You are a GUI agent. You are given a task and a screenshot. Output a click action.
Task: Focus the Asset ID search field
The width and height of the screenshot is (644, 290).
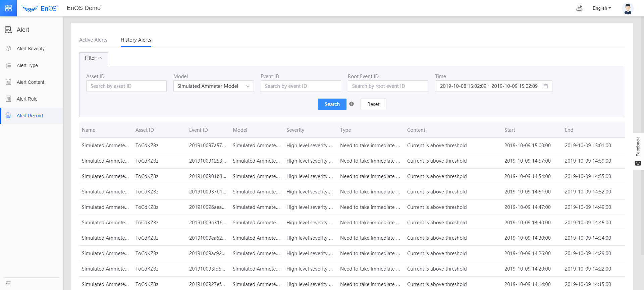(x=126, y=86)
